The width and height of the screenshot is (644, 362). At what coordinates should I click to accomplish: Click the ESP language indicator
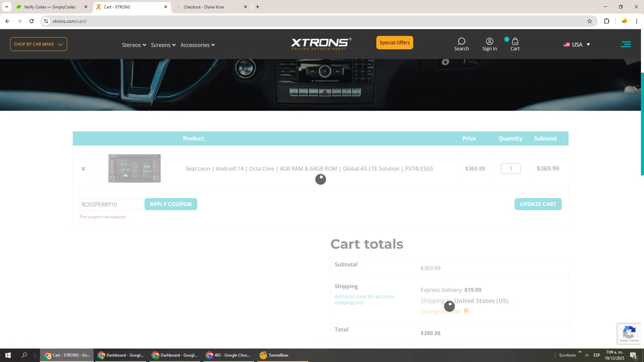coord(597,355)
